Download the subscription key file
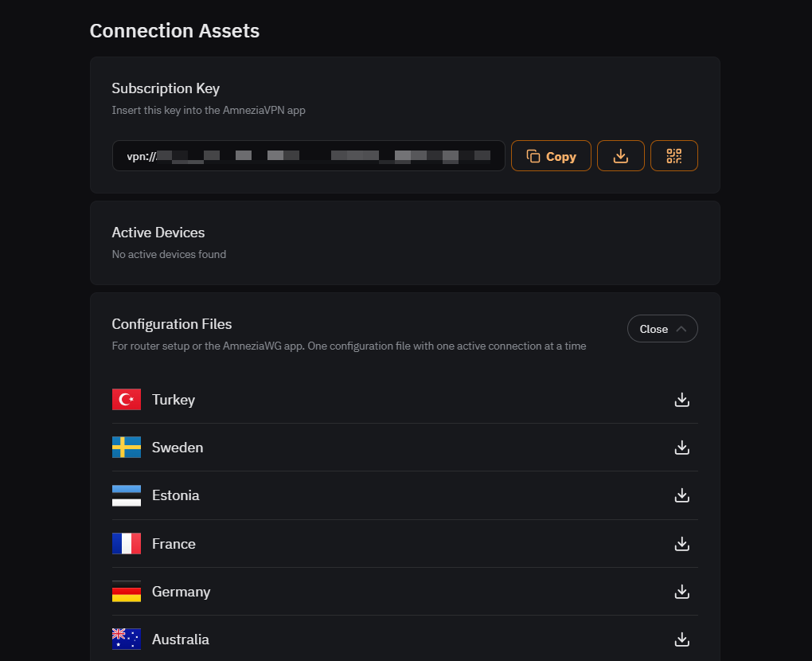 click(x=621, y=156)
